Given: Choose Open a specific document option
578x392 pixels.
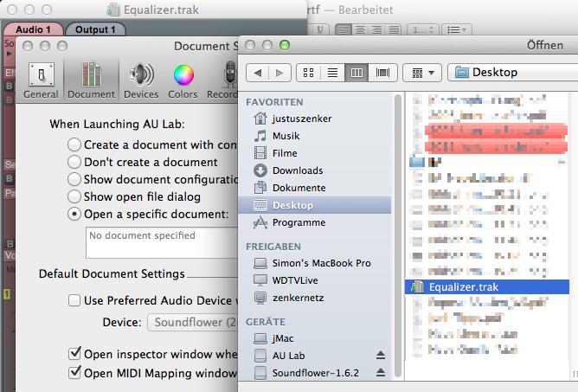Looking at the screenshot, I should tap(74, 214).
